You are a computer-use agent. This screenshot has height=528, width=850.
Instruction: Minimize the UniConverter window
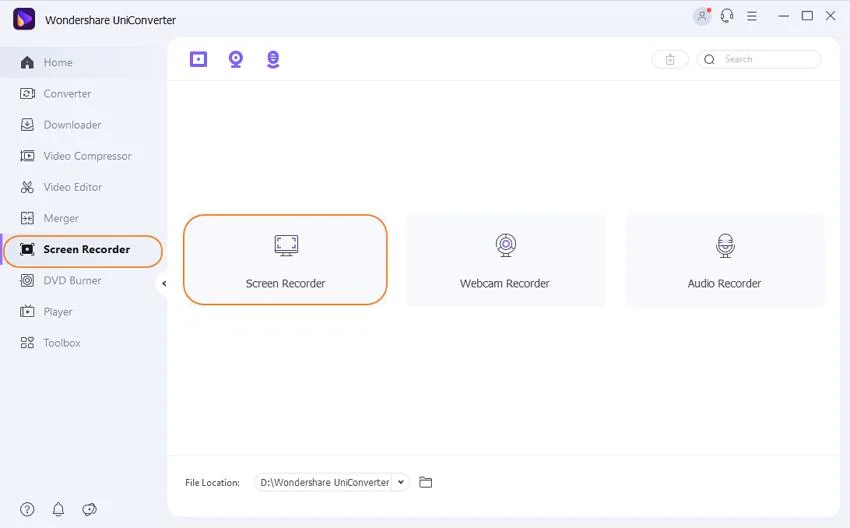(784, 16)
